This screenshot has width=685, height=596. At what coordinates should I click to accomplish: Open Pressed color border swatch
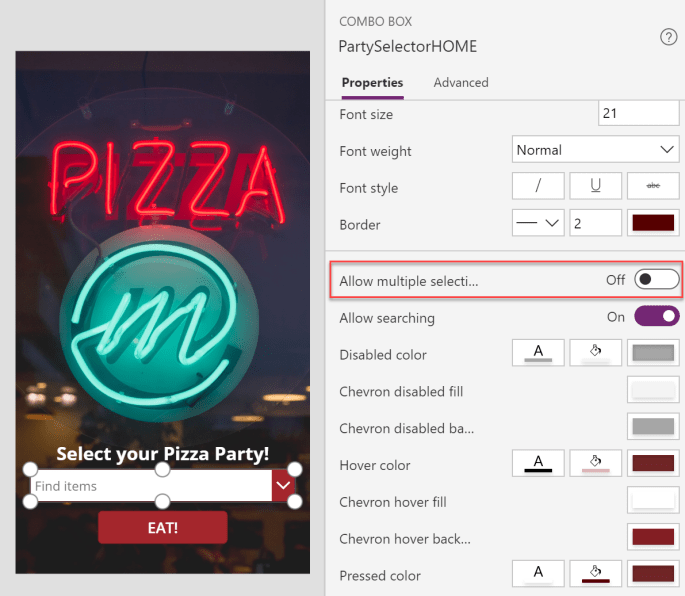653,574
